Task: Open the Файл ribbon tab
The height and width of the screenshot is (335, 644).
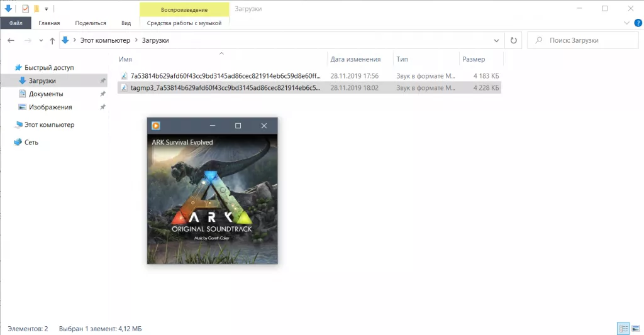Action: 16,23
